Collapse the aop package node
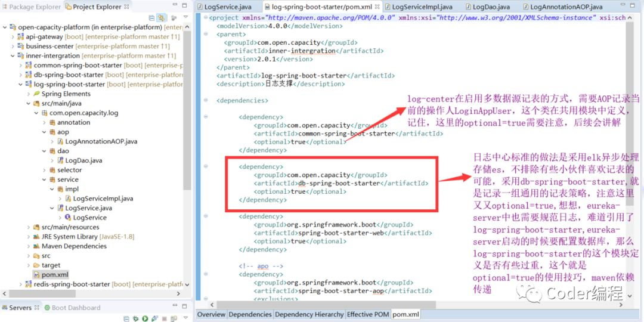Image resolution: width=644 pixels, height=322 pixels. tap(44, 132)
